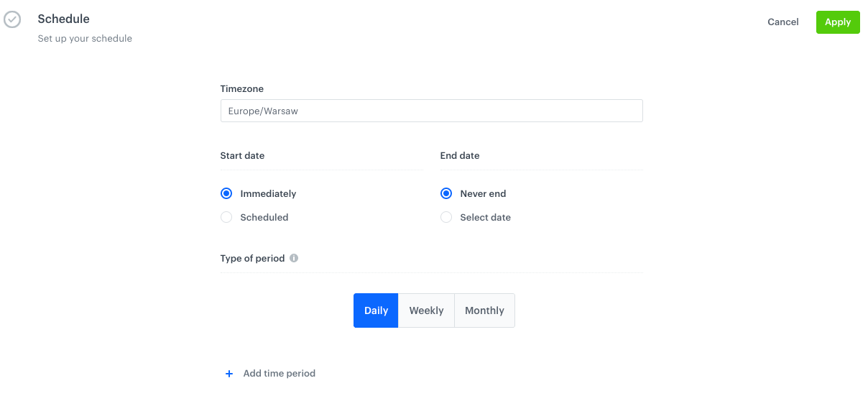The width and height of the screenshot is (868, 396).
Task: Select the Immediately start date radio button
Action: click(226, 193)
